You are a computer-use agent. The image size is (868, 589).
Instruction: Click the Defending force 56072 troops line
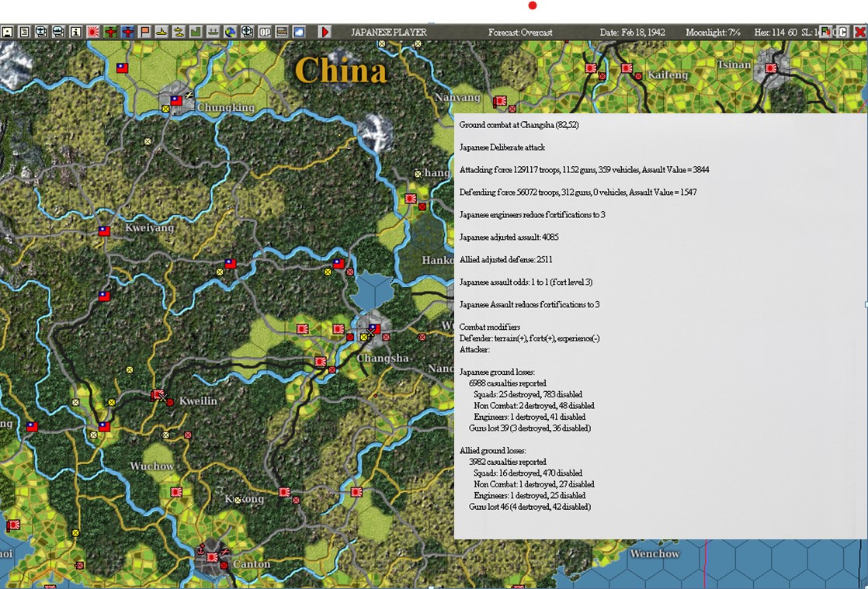(578, 192)
